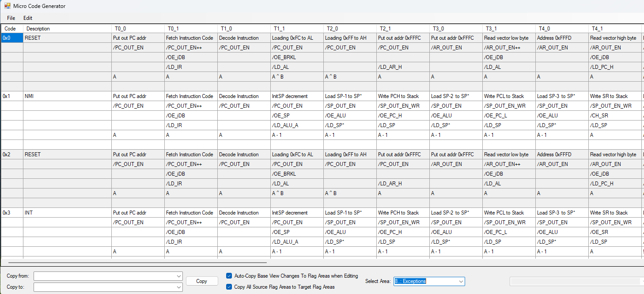
Task: Click the T2_0 column header
Action: 349,29
